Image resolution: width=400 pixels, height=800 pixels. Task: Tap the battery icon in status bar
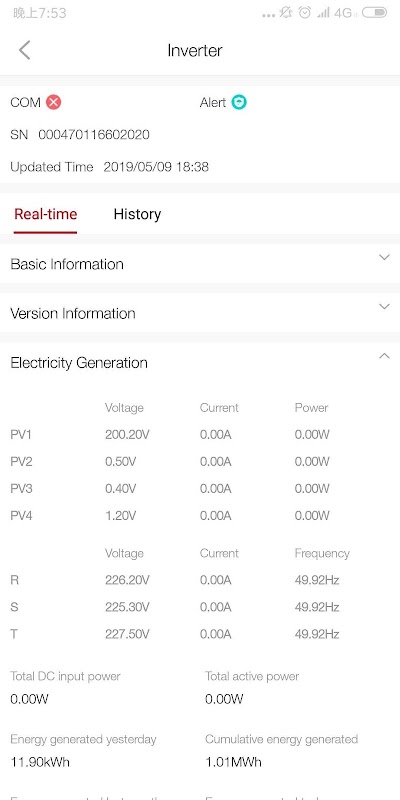coord(374,13)
